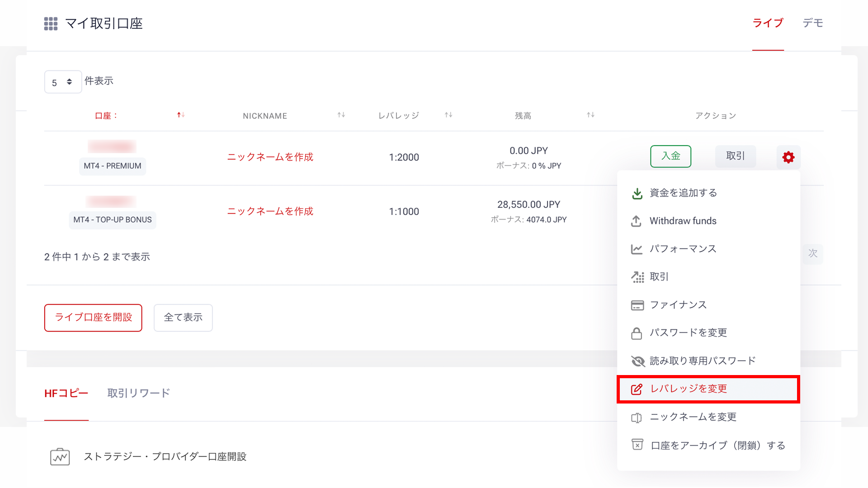Select 資金を追加する in the menu
This screenshot has width=868, height=488.
pos(683,193)
